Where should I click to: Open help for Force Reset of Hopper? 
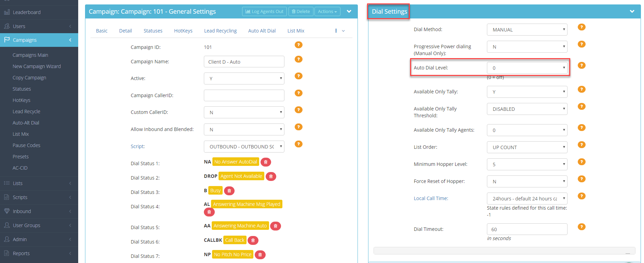pos(582,179)
